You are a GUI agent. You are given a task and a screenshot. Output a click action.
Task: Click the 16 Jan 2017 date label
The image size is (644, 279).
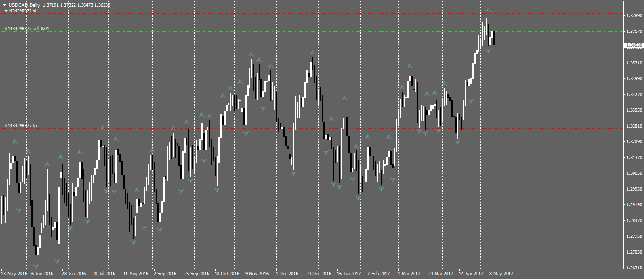349,274
